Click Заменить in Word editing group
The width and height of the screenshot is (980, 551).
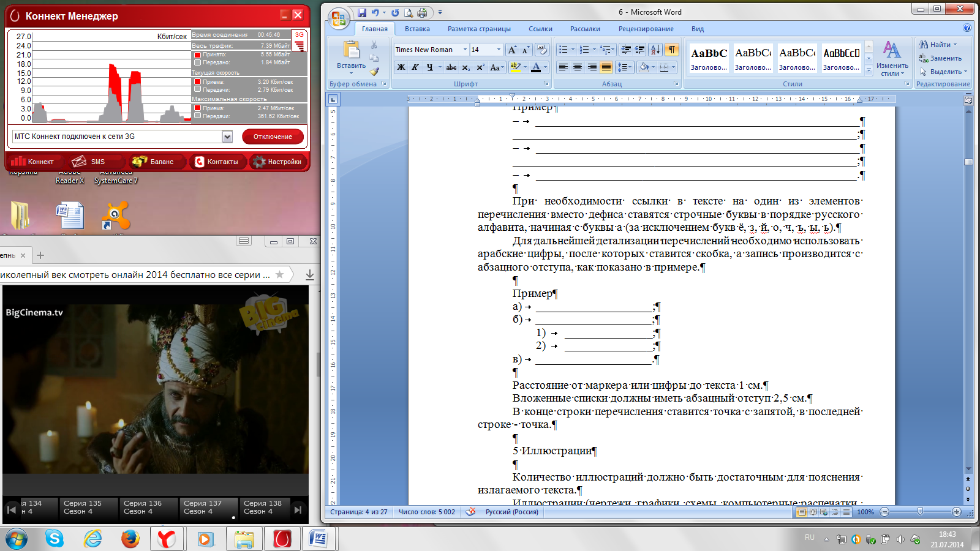(940, 58)
